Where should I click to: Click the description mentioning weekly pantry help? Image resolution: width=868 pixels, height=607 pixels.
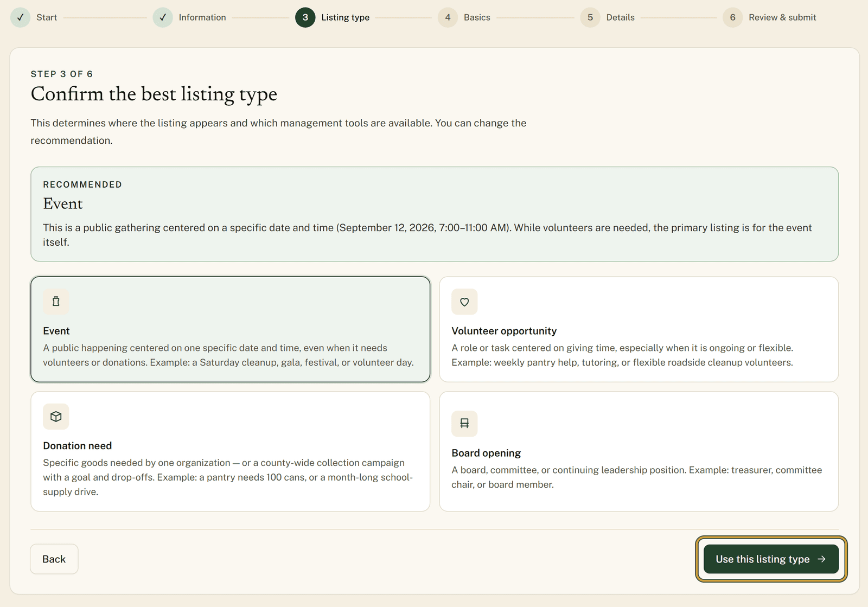pyautogui.click(x=622, y=355)
